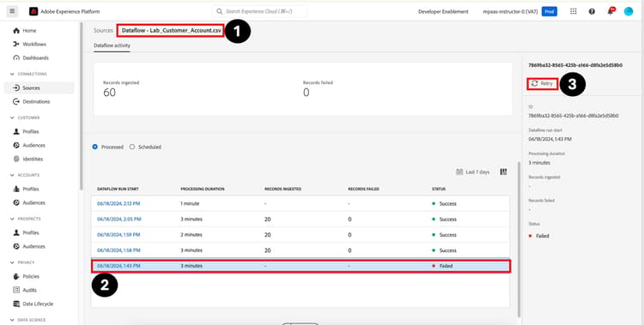Click the Retry button
Screen dimensions: 644x325
tap(542, 83)
